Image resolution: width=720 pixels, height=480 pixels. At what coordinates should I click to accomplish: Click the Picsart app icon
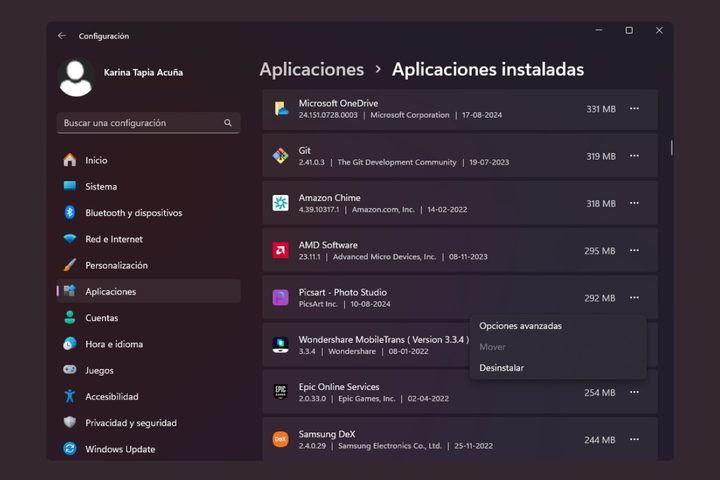click(281, 298)
